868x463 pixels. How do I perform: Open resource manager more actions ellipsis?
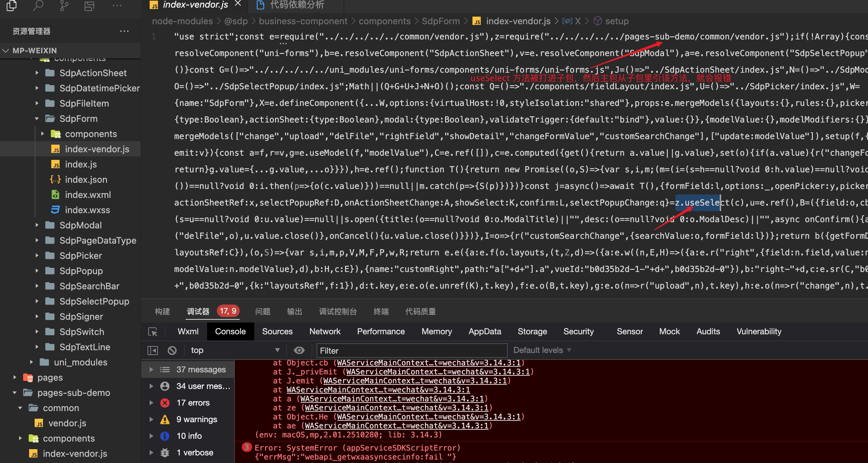pos(124,31)
